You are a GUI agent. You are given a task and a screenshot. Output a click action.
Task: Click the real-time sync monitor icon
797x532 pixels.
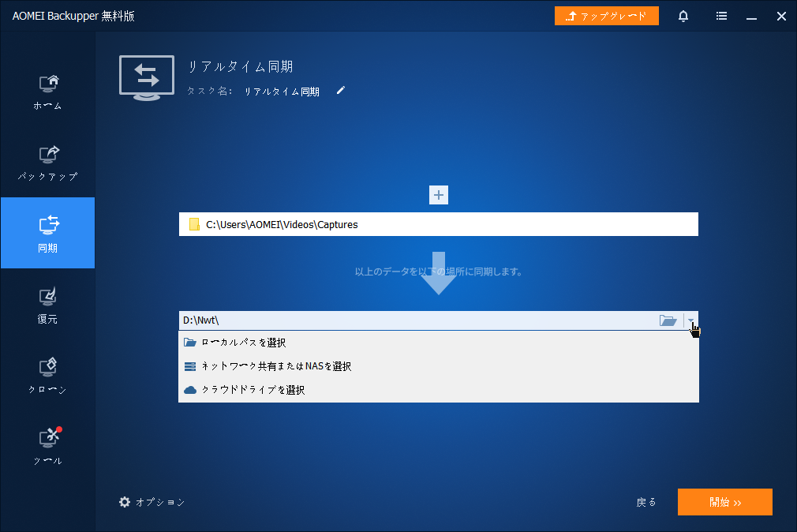147,78
